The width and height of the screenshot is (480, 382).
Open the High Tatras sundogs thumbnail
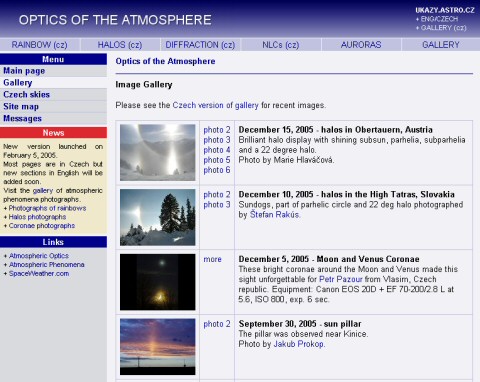tap(158, 217)
